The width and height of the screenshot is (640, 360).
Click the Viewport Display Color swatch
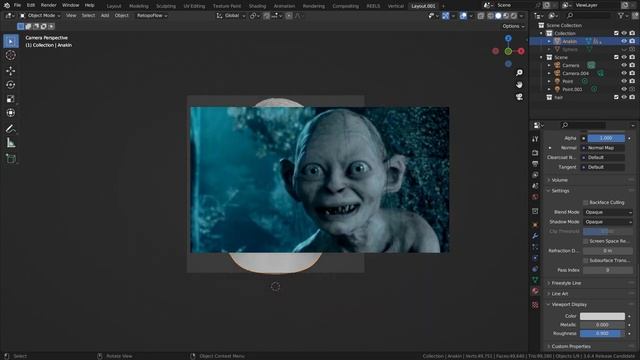pyautogui.click(x=602, y=316)
